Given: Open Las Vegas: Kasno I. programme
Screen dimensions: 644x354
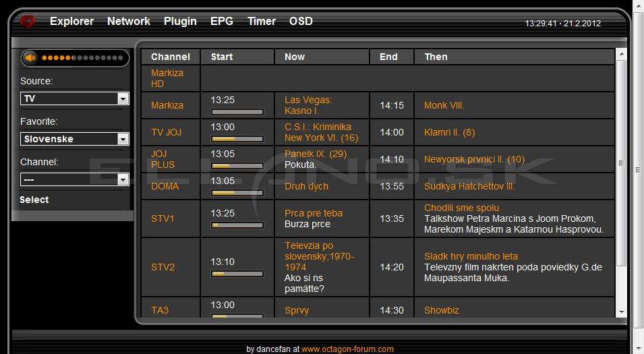Looking at the screenshot, I should tap(308, 105).
